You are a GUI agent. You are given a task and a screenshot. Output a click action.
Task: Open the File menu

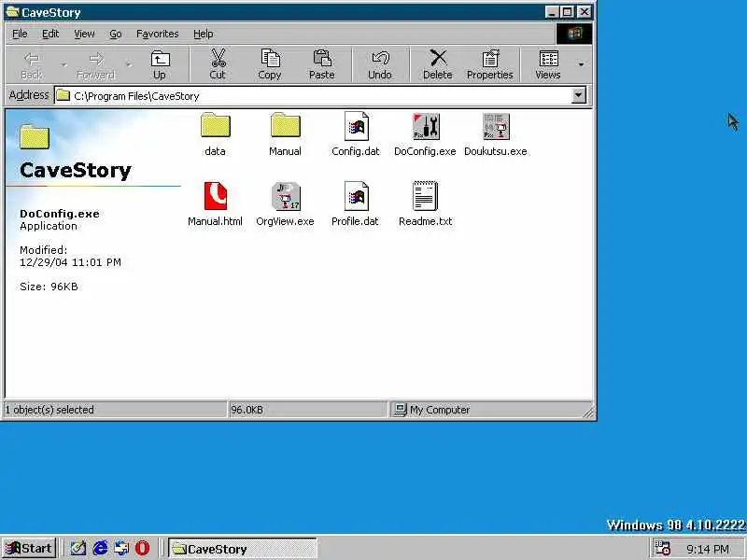pyautogui.click(x=20, y=34)
